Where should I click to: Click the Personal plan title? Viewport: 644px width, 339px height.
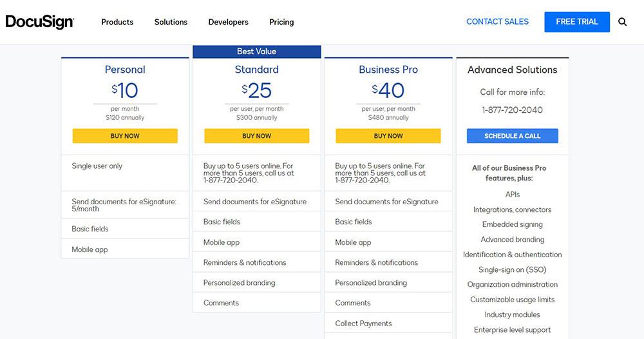click(x=125, y=70)
